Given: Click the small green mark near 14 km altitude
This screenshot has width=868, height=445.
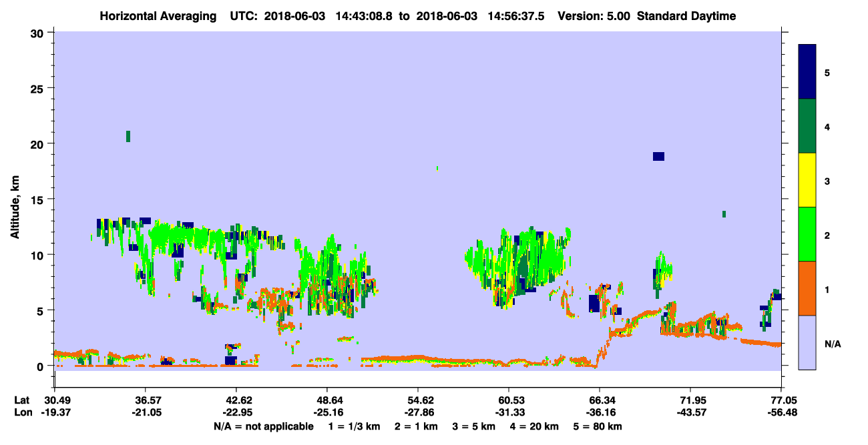Looking at the screenshot, I should 724,214.
